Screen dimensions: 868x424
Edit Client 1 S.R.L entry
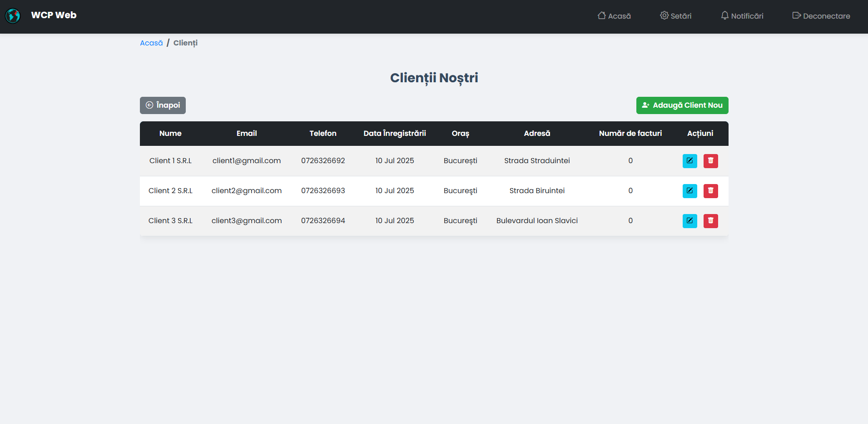click(689, 161)
